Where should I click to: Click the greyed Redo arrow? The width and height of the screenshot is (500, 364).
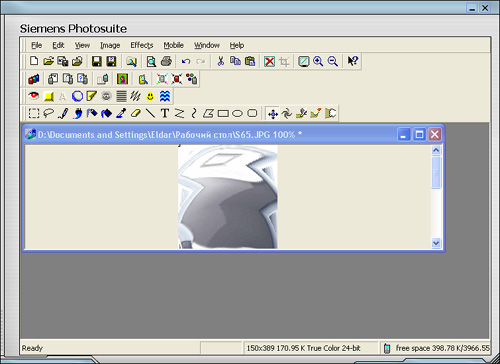coord(201,61)
